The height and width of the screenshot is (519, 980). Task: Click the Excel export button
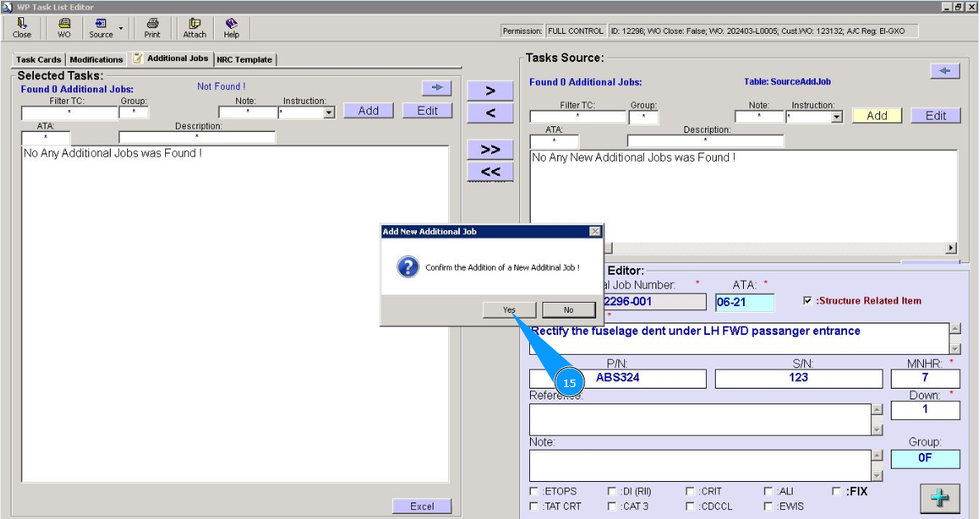[x=422, y=507]
